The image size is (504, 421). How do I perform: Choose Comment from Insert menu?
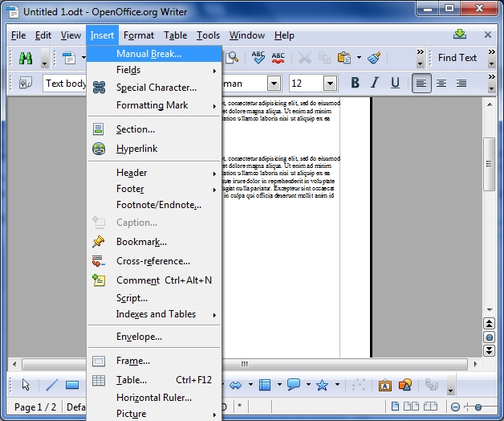154,280
